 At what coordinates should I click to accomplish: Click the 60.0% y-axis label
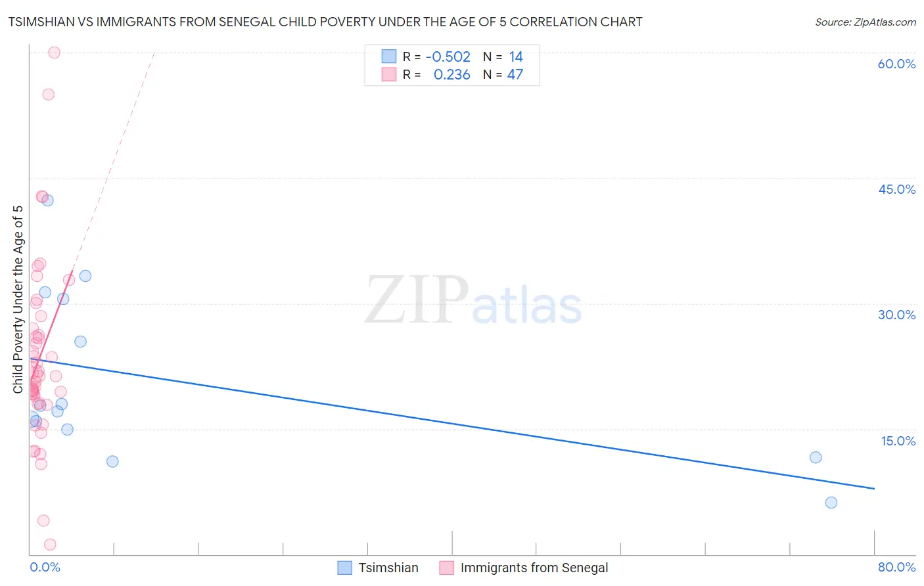(x=896, y=64)
